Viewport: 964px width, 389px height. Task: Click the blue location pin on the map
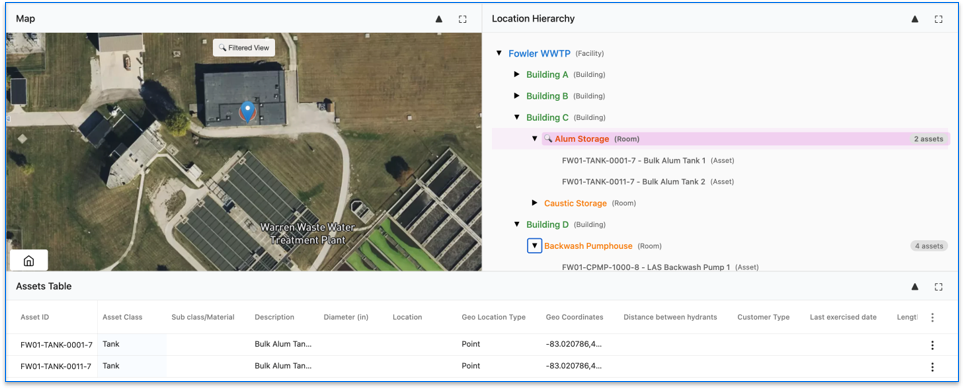[x=248, y=112]
